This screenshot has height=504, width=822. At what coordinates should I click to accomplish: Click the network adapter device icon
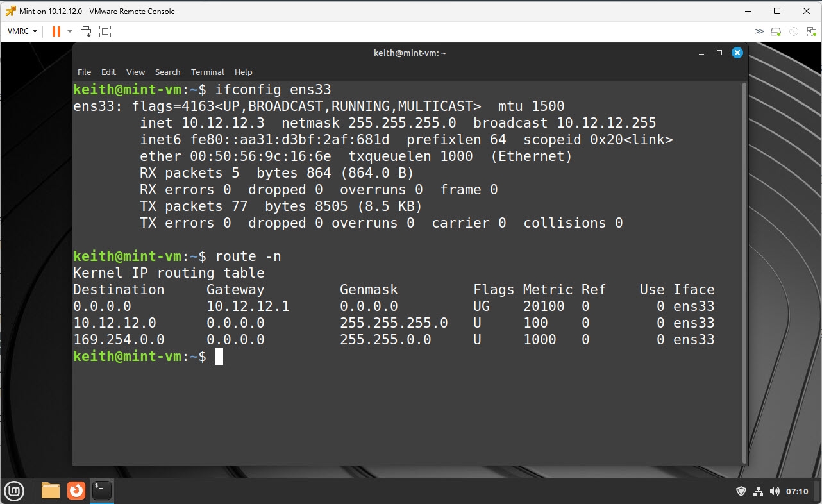[x=810, y=31]
